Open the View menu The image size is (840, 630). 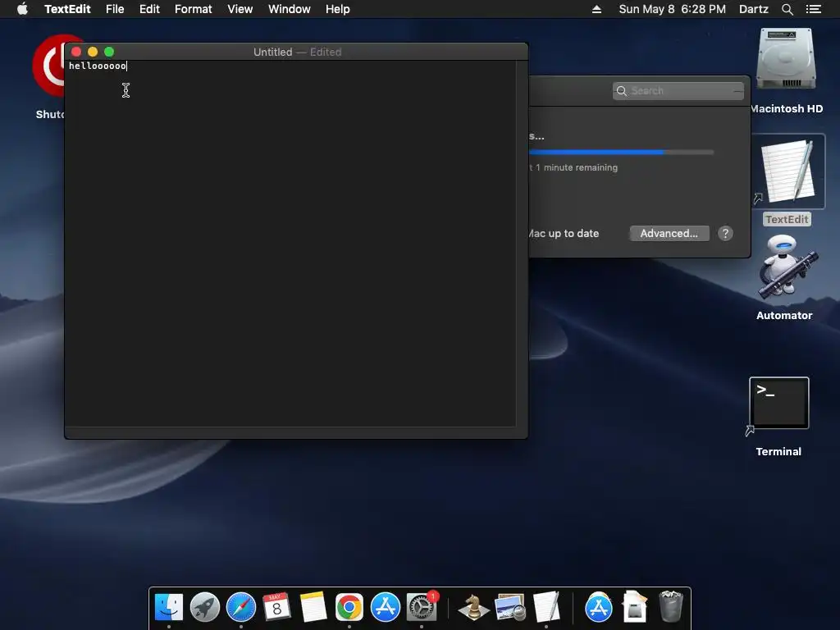click(x=240, y=9)
